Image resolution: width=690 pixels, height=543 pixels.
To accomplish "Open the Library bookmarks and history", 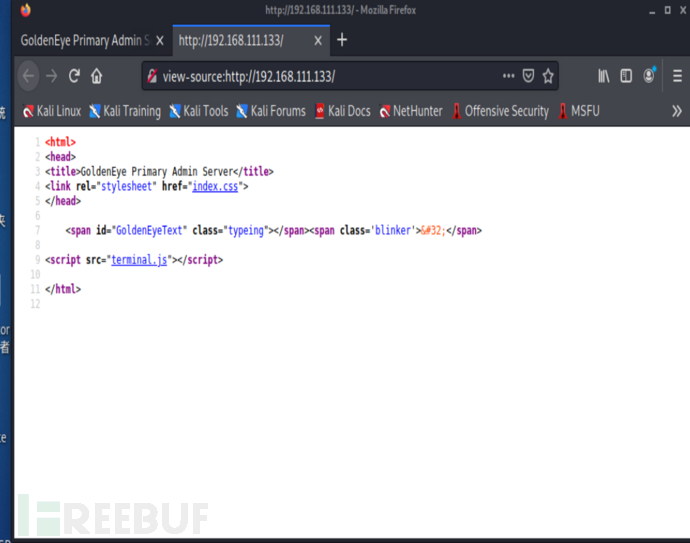I will pos(603,76).
